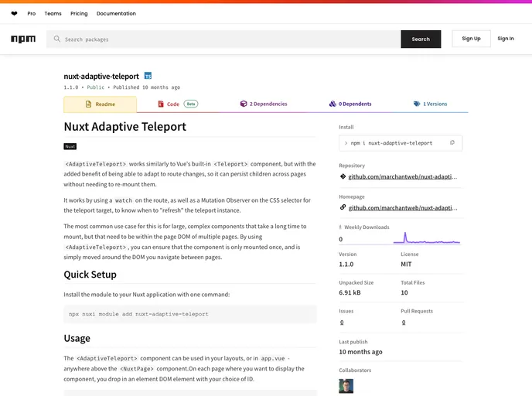Click the Total Files value 10
This screenshot has height=396, width=532.
(404, 293)
